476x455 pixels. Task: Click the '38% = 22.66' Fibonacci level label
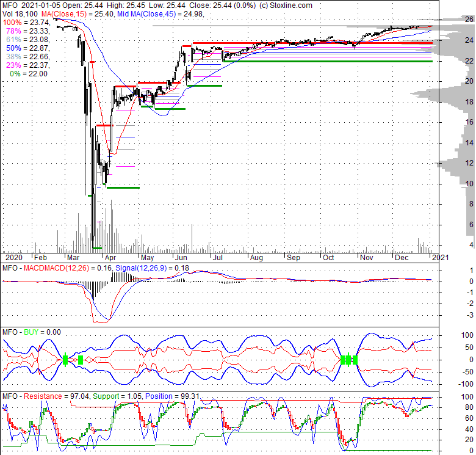point(28,57)
